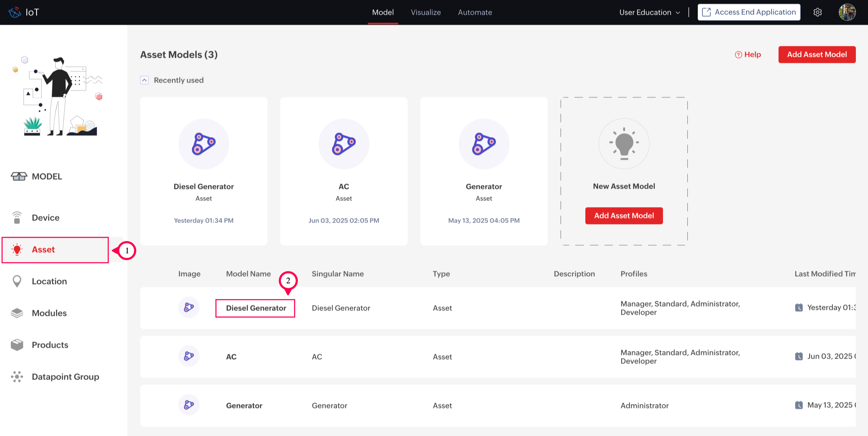The image size is (868, 436).
Task: Open the Help link
Action: click(748, 55)
